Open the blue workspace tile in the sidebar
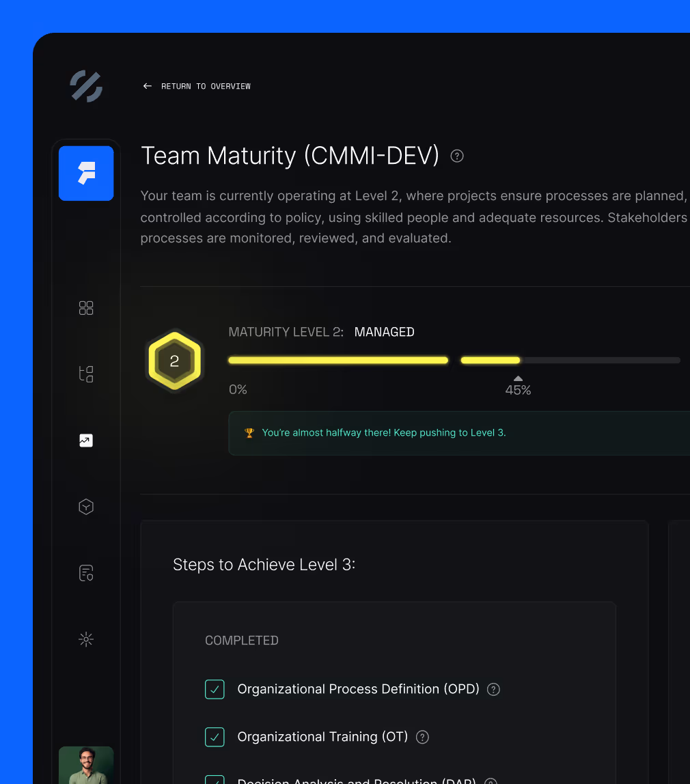This screenshot has height=784, width=690. [86, 173]
